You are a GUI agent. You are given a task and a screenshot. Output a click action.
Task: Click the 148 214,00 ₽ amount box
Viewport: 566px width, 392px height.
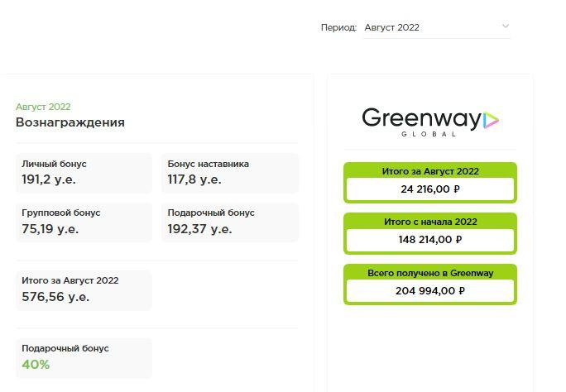coord(430,240)
